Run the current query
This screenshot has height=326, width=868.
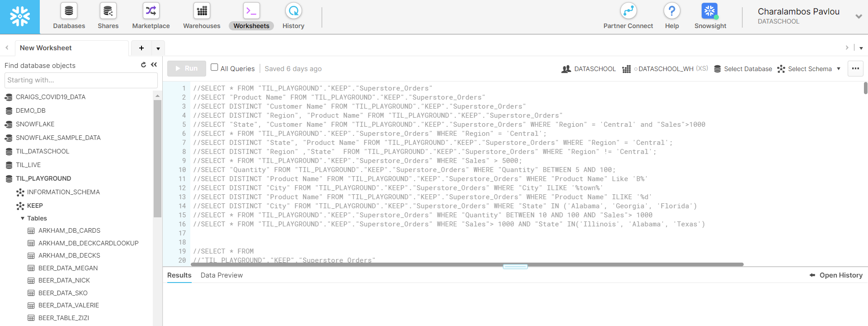pyautogui.click(x=187, y=68)
